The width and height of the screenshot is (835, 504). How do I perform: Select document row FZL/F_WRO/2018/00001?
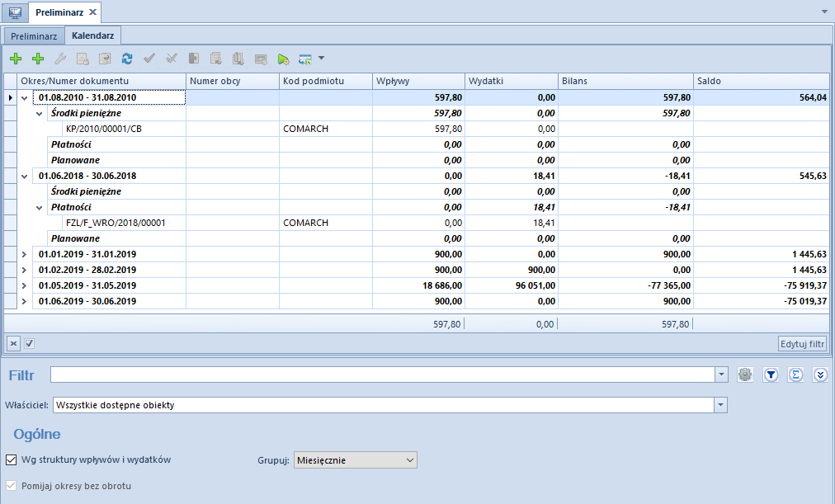pos(116,223)
